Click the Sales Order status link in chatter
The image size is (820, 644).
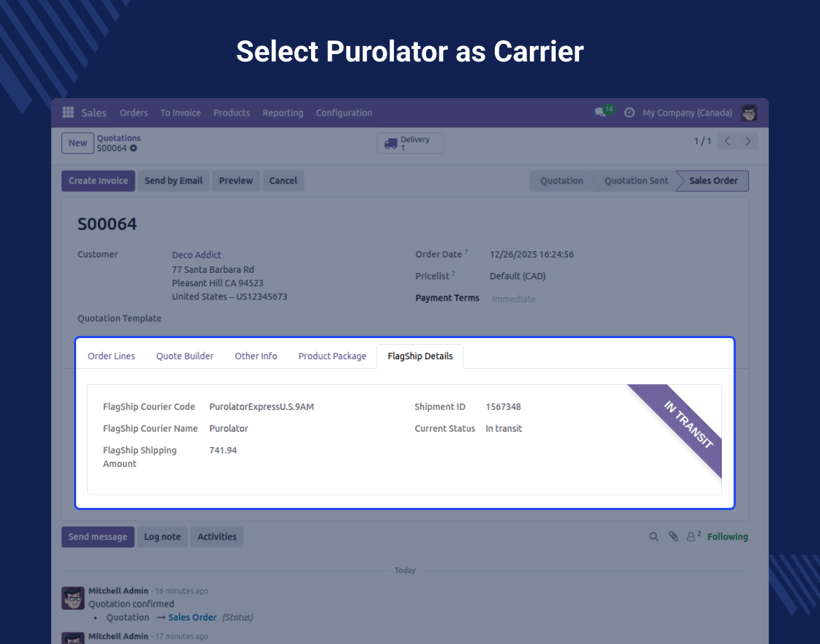click(193, 618)
